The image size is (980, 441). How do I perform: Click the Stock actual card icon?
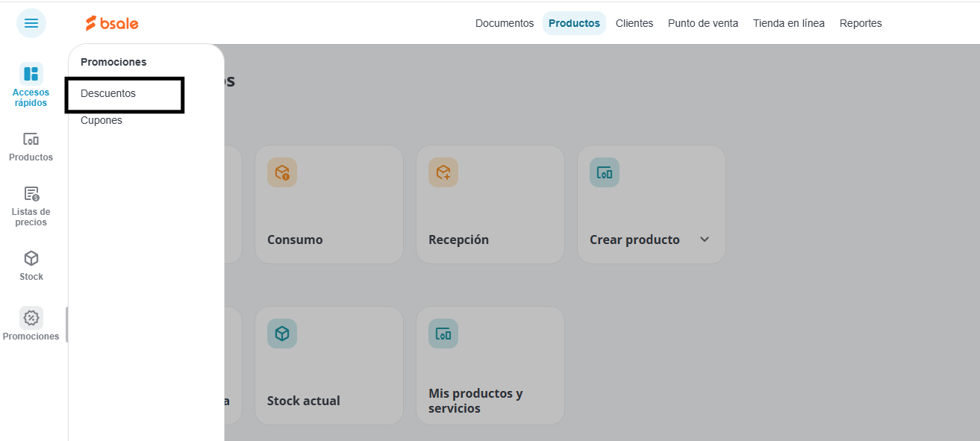tap(282, 334)
